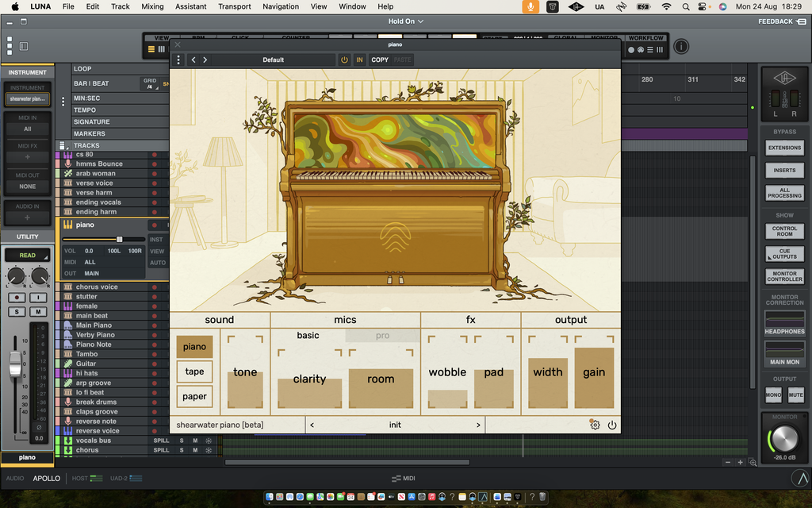812x508 pixels.
Task: Select the hmms Bounce track icon
Action: [68, 164]
